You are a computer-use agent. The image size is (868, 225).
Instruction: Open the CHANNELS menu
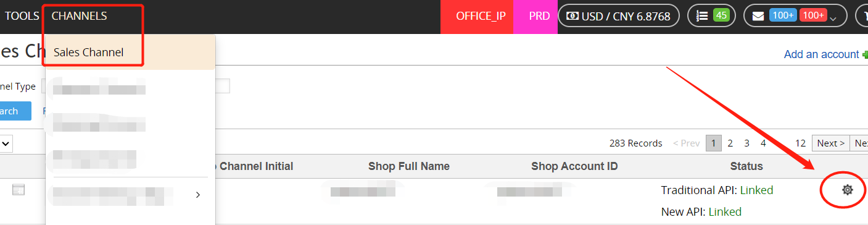pos(79,16)
